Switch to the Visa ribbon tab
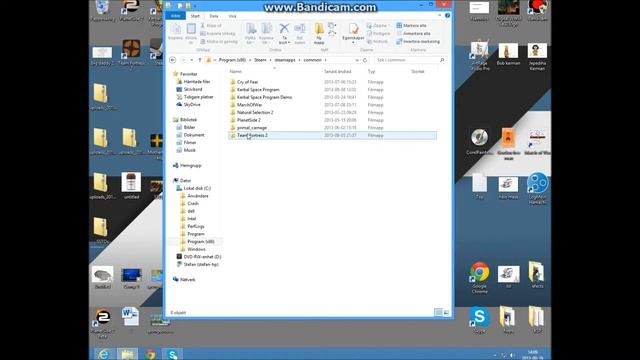This screenshot has height=360, width=640. [232, 16]
